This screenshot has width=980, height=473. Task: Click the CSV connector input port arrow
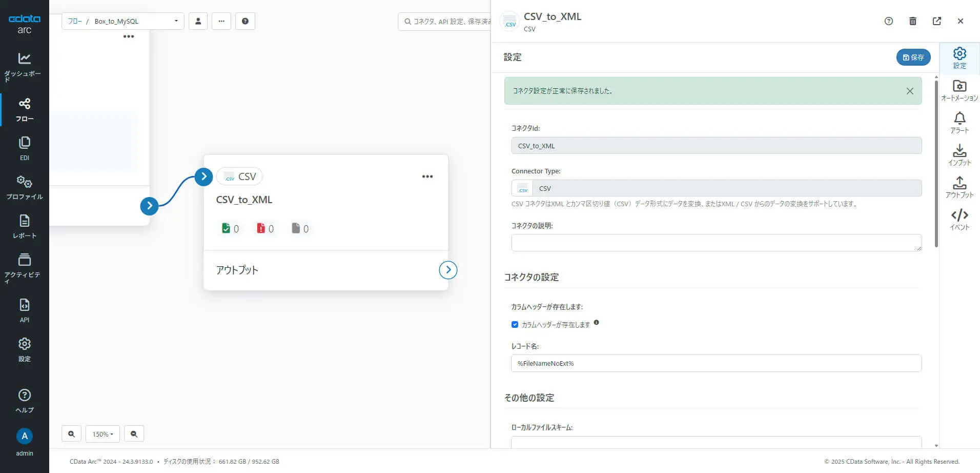pos(203,176)
